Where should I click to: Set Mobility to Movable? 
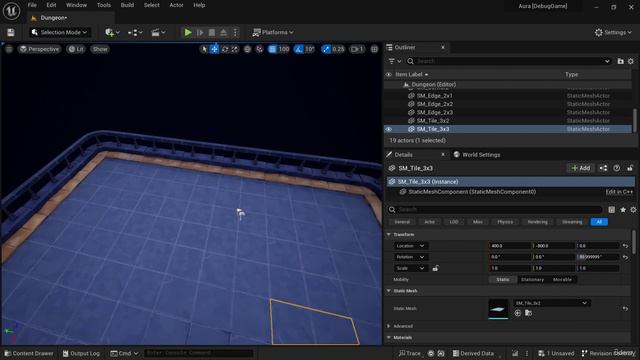point(562,280)
